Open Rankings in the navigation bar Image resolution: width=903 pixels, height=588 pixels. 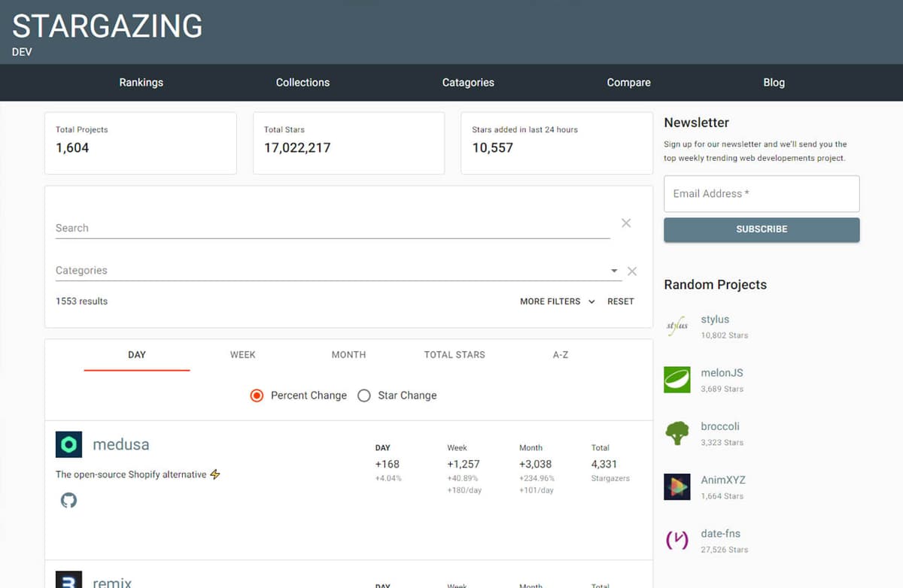coord(141,83)
